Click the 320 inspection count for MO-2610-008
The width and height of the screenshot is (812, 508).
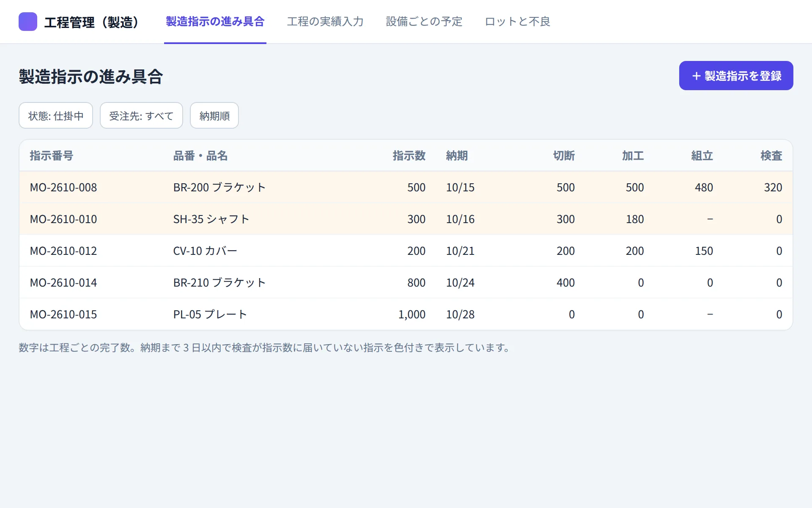[773, 188]
